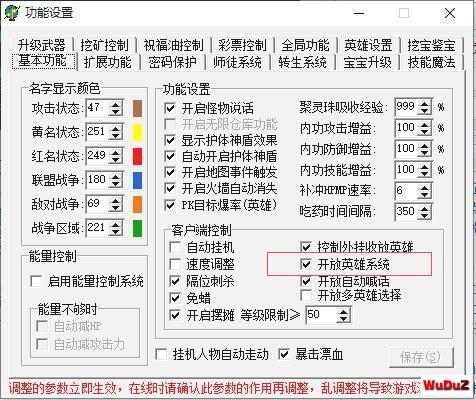
Task: Raise the 等级限制 level spinner
Action: 343,311
